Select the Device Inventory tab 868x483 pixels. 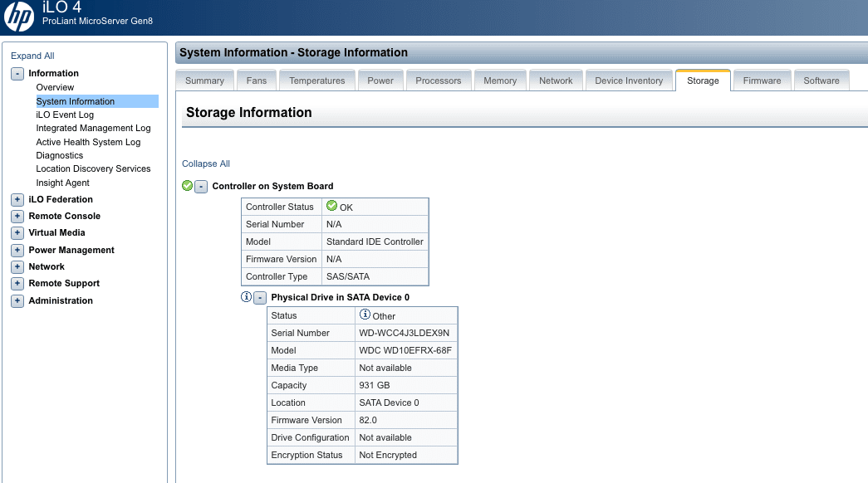pos(629,80)
